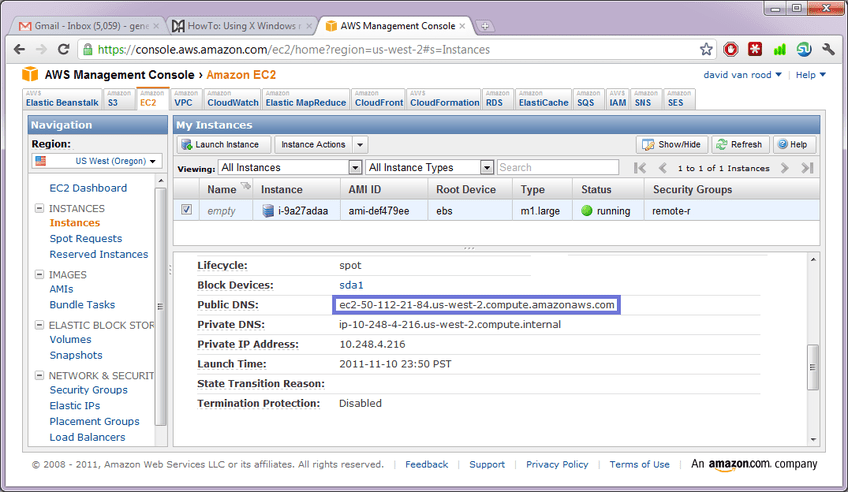Click the ami-def479ee AMI ID cell
848x492 pixels.
pos(379,211)
